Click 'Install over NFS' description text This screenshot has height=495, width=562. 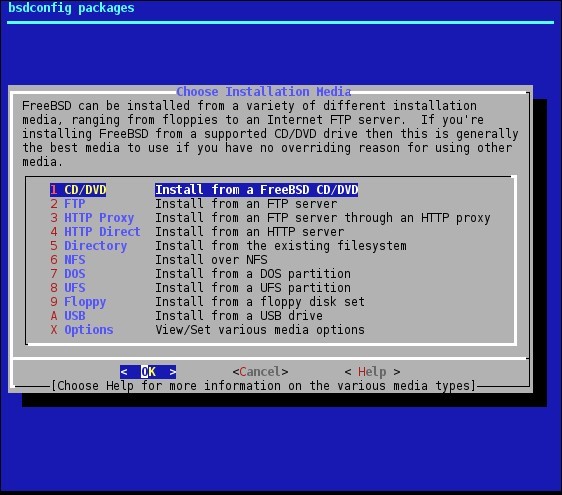211,260
